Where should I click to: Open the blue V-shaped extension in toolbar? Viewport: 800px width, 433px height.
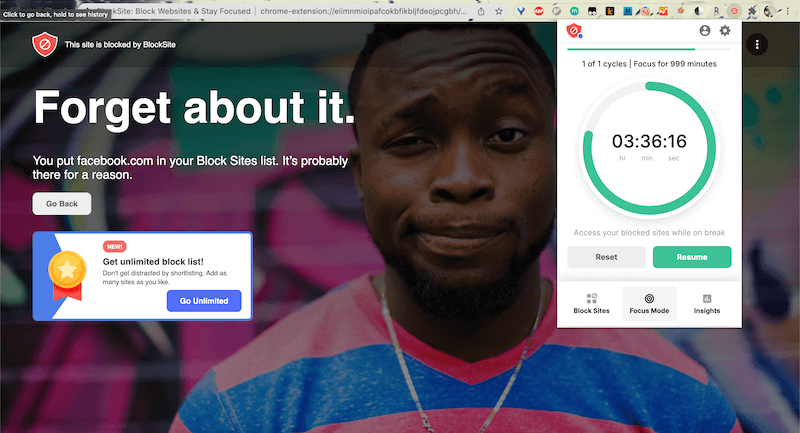click(521, 11)
